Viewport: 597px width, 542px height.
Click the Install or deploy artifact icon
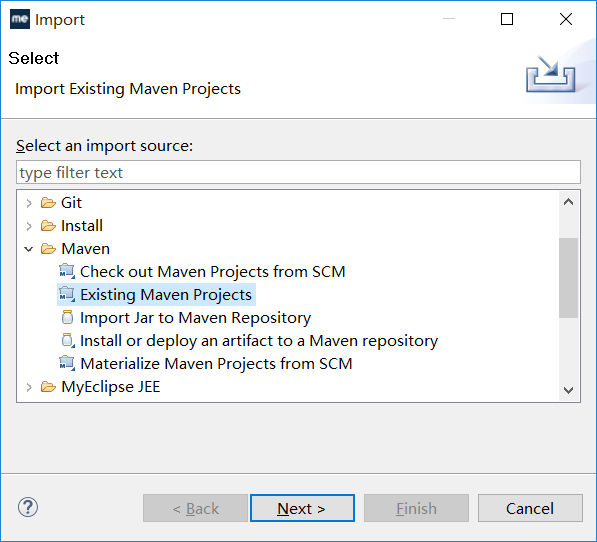(x=68, y=340)
